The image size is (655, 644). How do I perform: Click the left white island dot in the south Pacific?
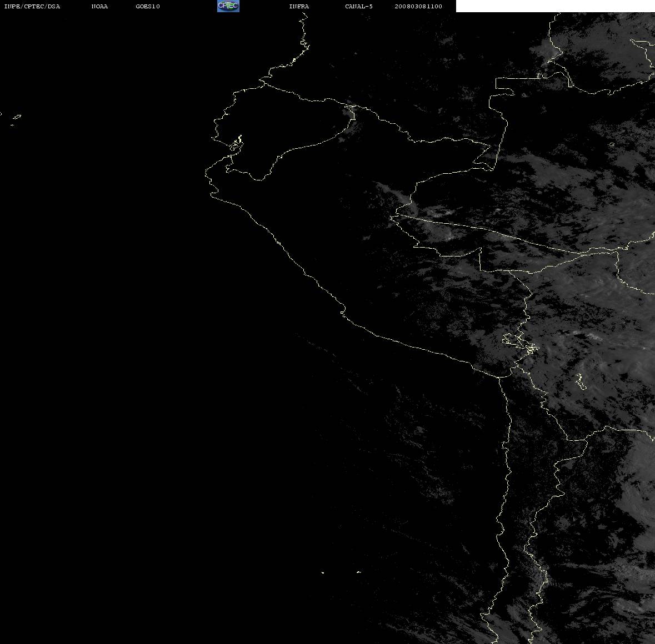323,572
